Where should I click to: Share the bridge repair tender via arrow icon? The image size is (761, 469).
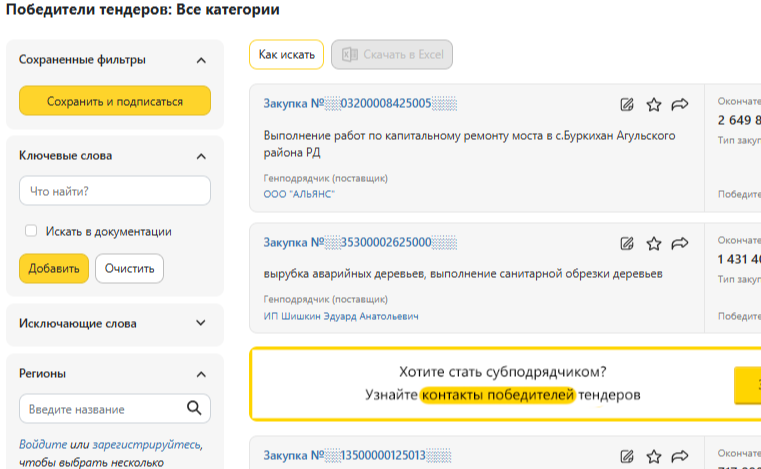[x=681, y=104]
